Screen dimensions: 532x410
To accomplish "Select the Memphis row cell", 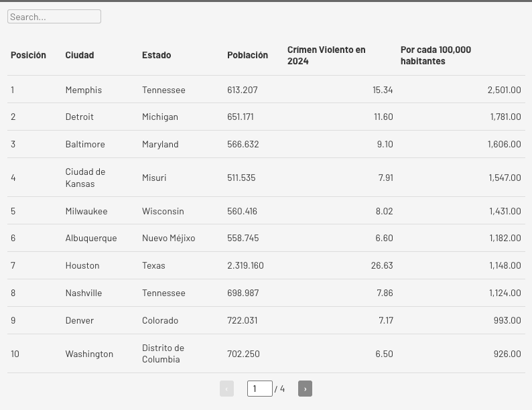I will [84, 90].
